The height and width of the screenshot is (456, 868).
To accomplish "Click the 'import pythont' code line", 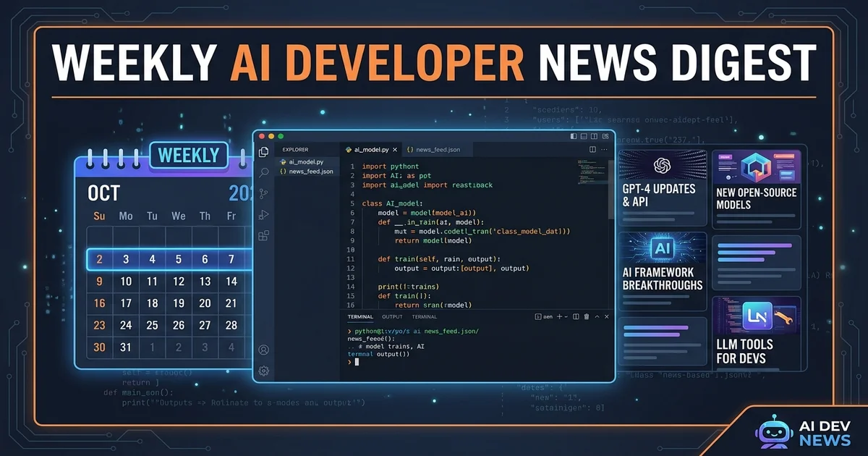I will [391, 166].
